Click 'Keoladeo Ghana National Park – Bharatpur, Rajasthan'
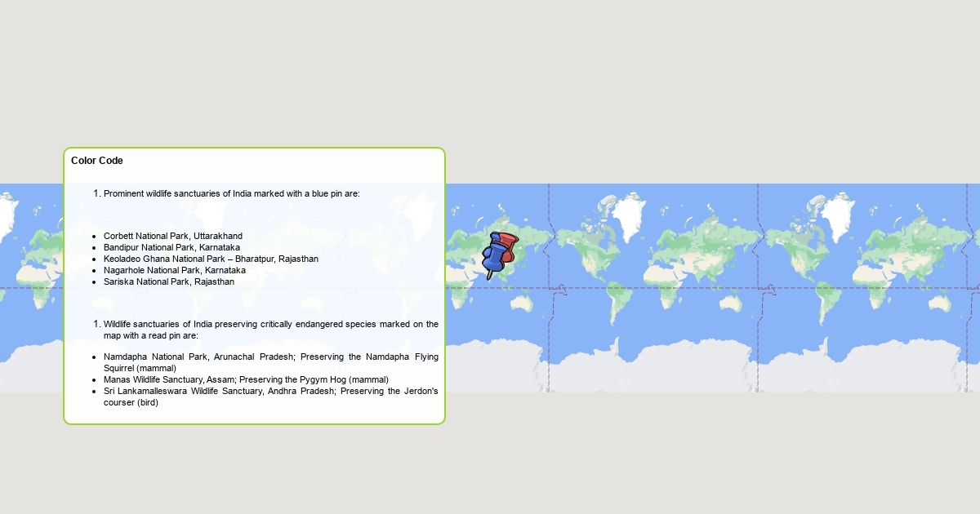980x514 pixels. click(x=211, y=259)
